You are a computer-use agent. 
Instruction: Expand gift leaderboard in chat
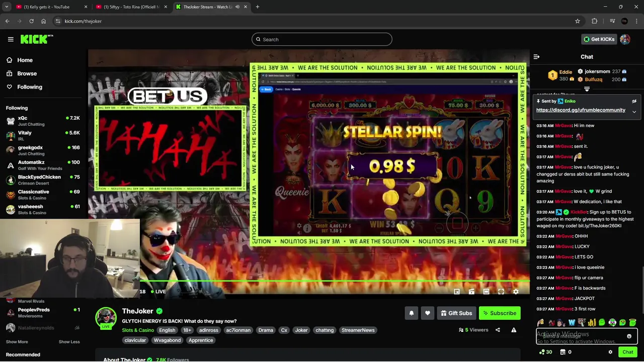tap(587, 89)
